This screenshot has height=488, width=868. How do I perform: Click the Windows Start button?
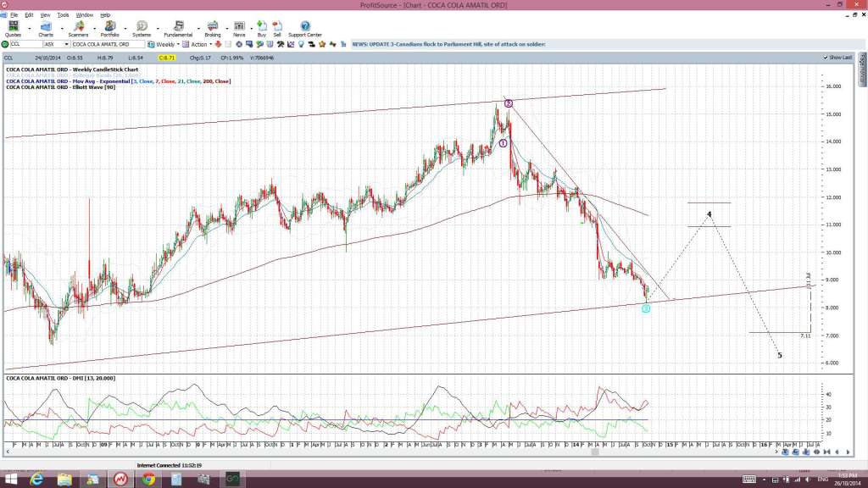(x=10, y=480)
